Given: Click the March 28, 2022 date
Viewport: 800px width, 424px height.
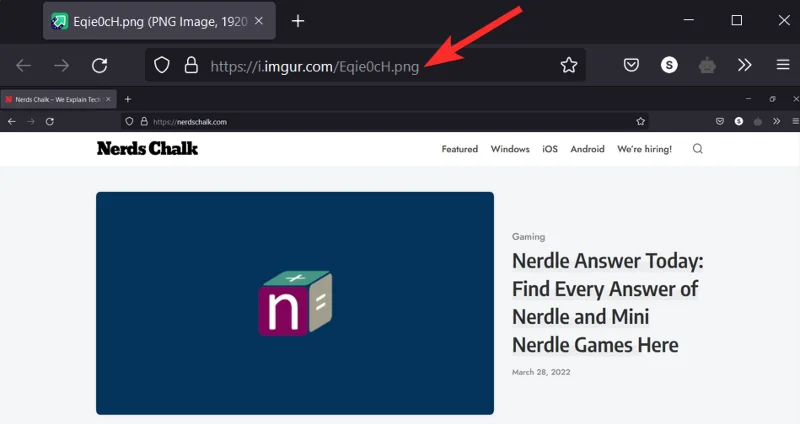Looking at the screenshot, I should pyautogui.click(x=541, y=372).
